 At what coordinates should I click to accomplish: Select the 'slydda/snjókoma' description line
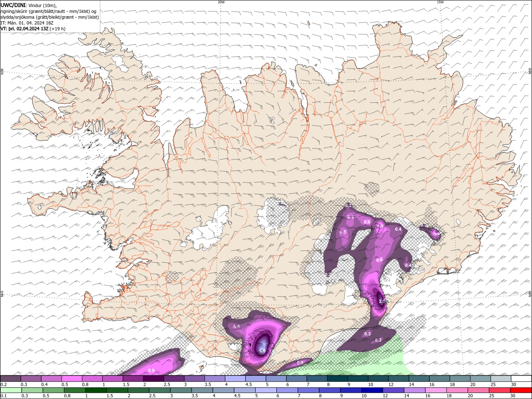50,17
